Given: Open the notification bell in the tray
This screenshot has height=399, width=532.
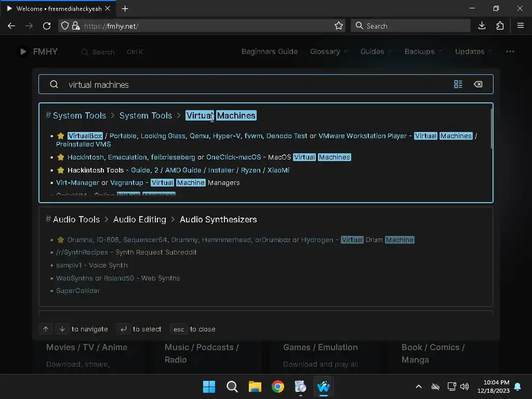Looking at the screenshot, I should click(518, 387).
